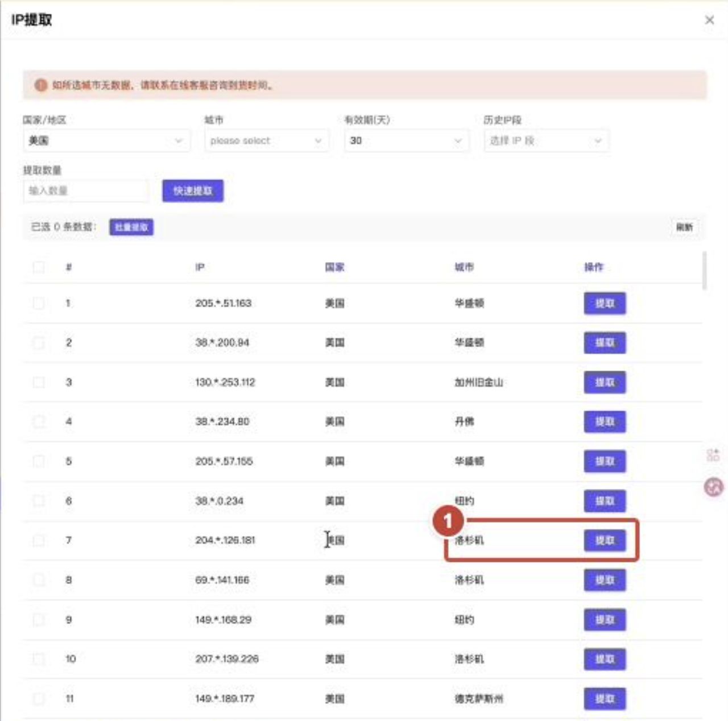Image resolution: width=728 pixels, height=721 pixels.
Task: Click the 德克萨斯州 city cell
Action: pos(479,699)
